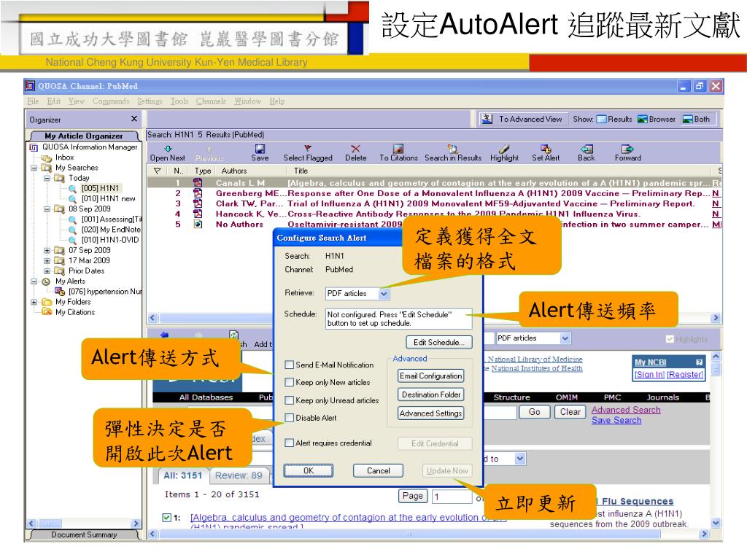Screen dimensions: 747x560
Task: Click the Destination Folder button
Action: click(430, 394)
